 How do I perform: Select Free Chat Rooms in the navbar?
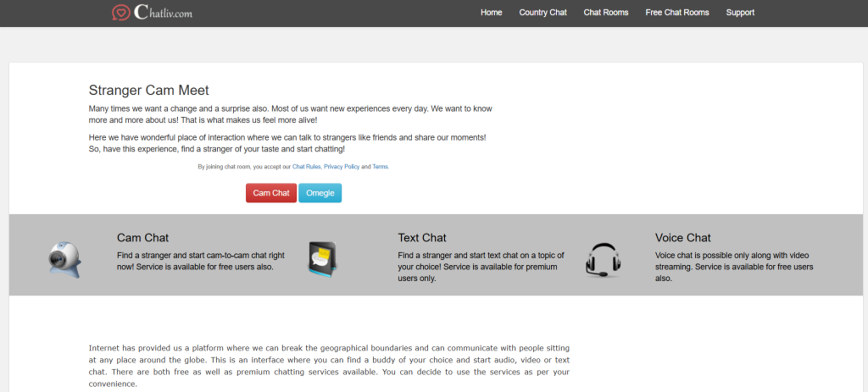click(677, 12)
